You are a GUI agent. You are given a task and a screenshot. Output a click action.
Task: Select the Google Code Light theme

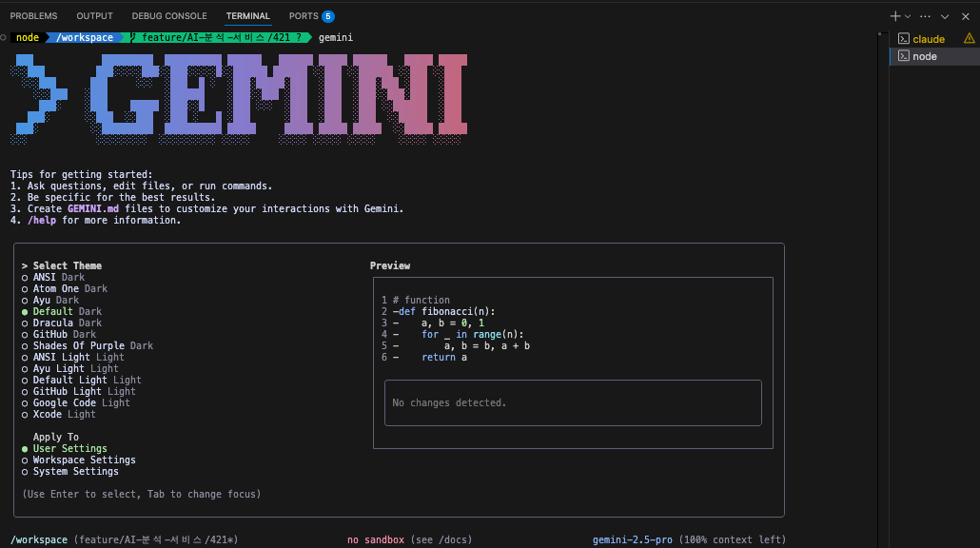pyautogui.click(x=76, y=402)
